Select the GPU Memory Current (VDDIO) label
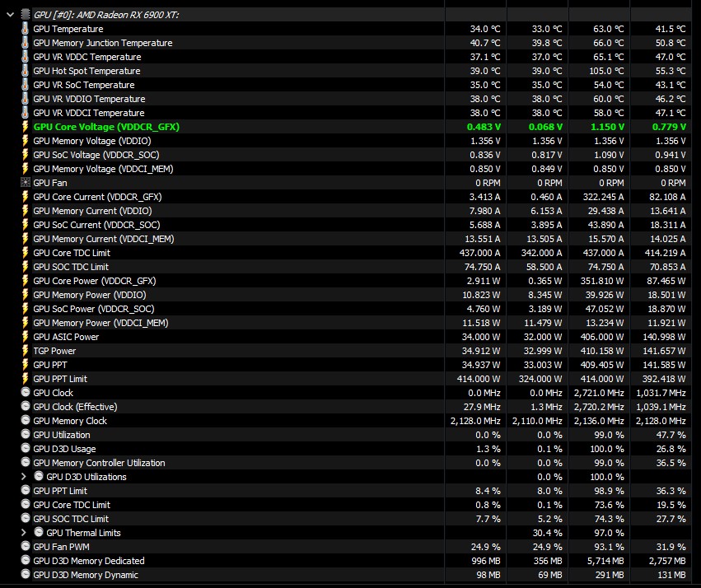This screenshot has width=701, height=588. (x=92, y=211)
